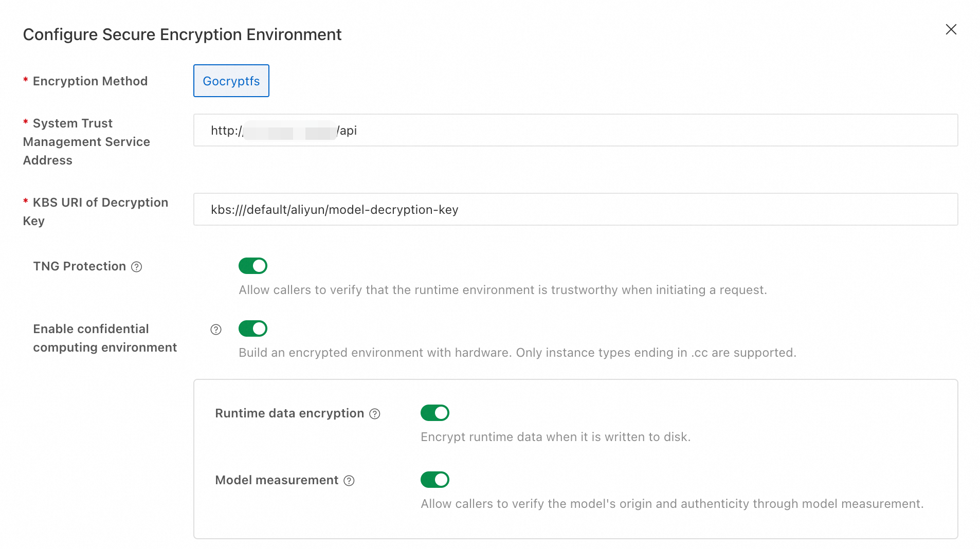The image size is (980, 549).
Task: Click the 'Encryption Method' label text
Action: 90,81
